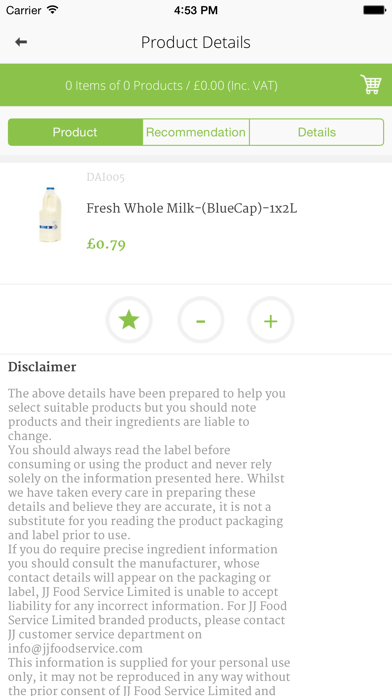392x696 pixels.
Task: Tap the DAI005 product code
Action: coord(106,178)
